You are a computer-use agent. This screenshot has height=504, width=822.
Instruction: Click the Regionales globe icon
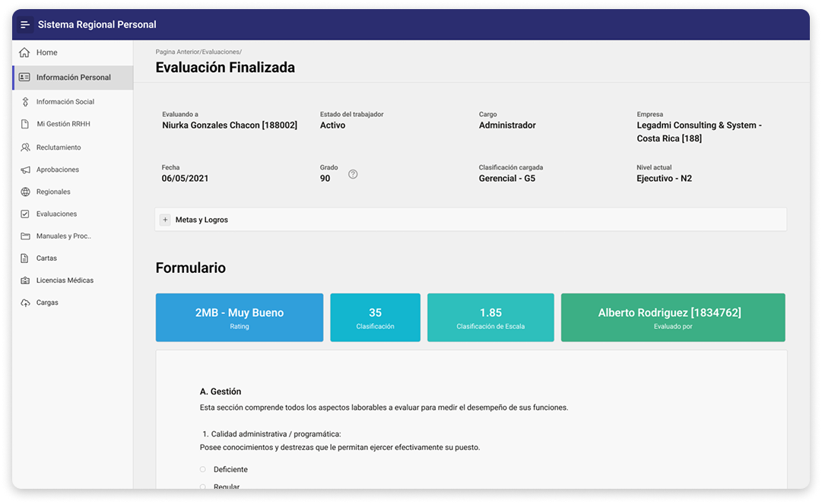pyautogui.click(x=25, y=192)
